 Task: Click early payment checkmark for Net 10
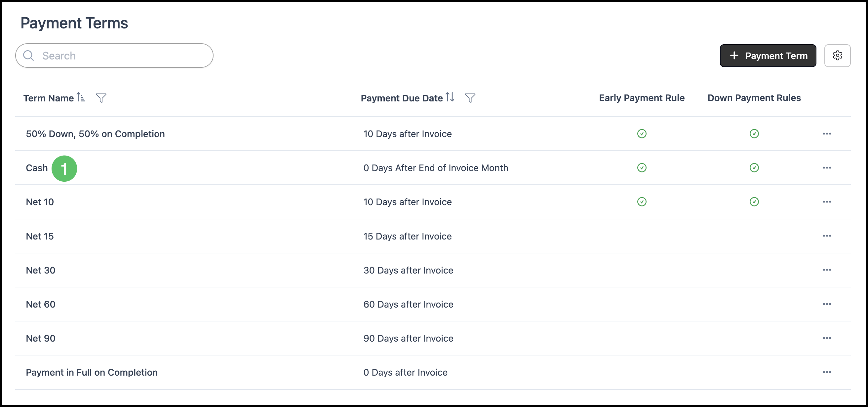point(642,202)
